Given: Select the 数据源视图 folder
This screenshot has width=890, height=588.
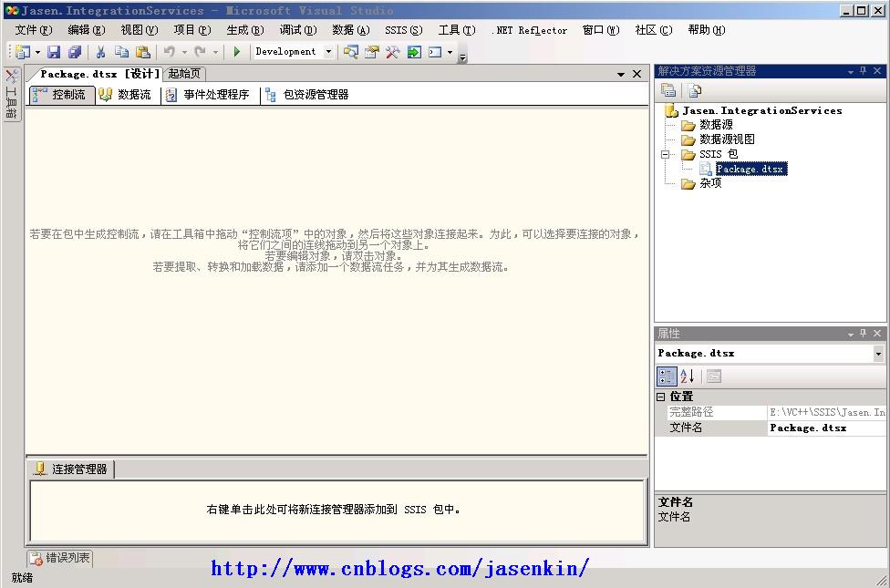Looking at the screenshot, I should 727,139.
